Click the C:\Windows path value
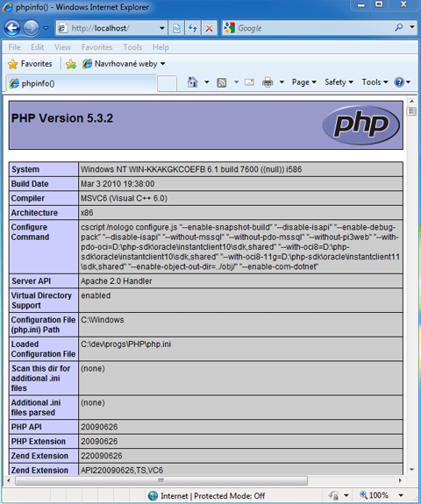Screen dimensions: 421x504 (x=103, y=320)
